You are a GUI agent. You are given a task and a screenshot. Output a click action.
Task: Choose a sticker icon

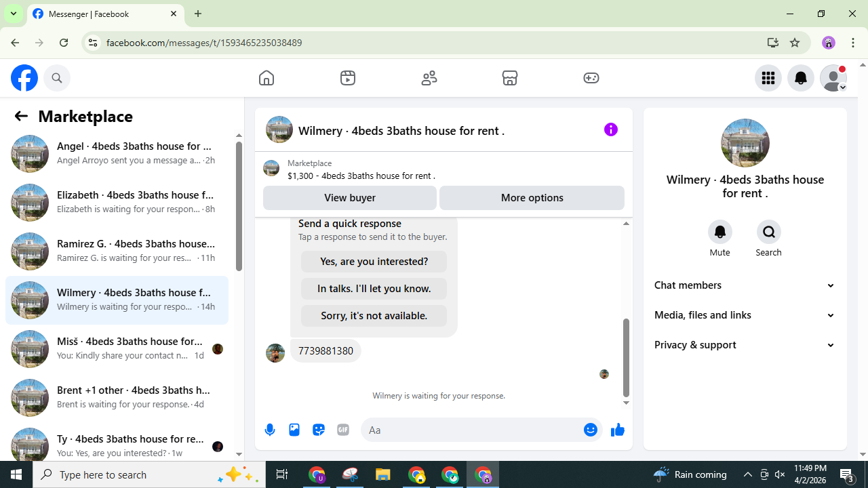(x=319, y=430)
